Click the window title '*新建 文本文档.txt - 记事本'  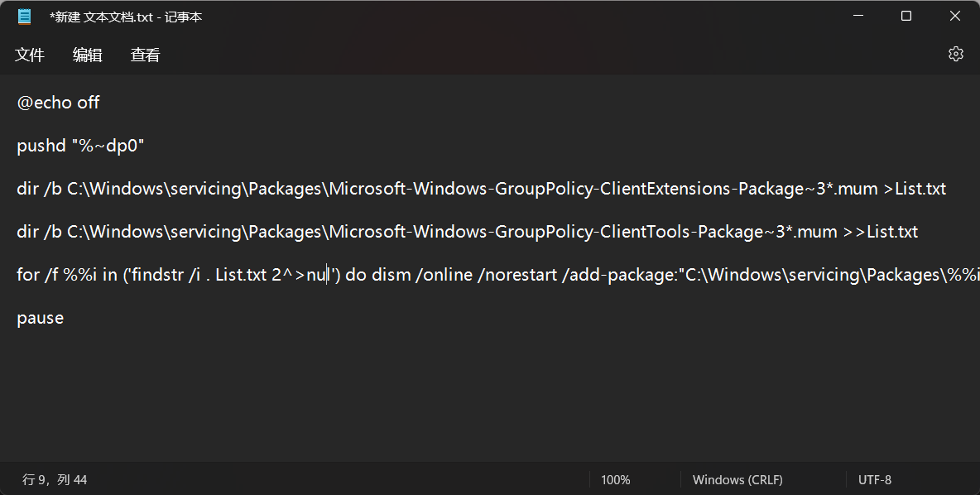(126, 17)
